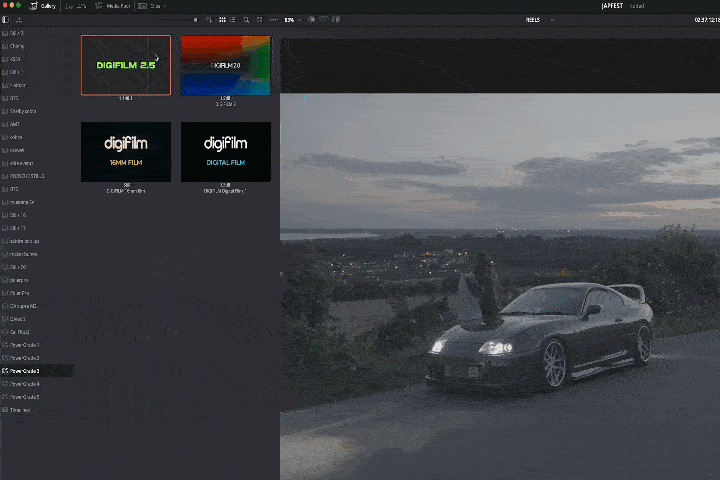
Task: Toggle the image wipe viewer icon
Action: (x=311, y=20)
